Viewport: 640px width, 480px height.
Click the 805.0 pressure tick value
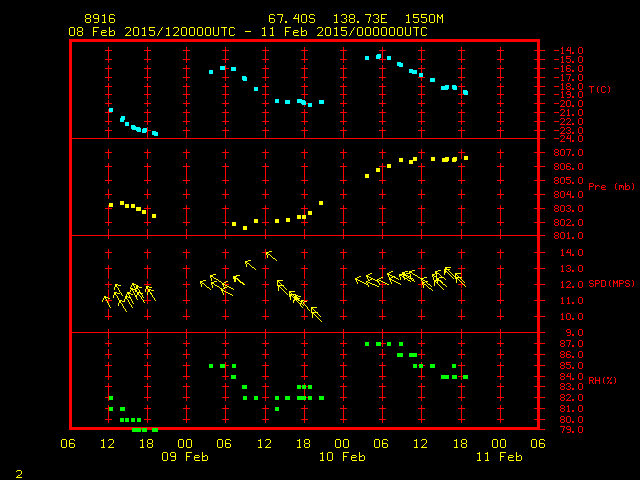(569, 180)
